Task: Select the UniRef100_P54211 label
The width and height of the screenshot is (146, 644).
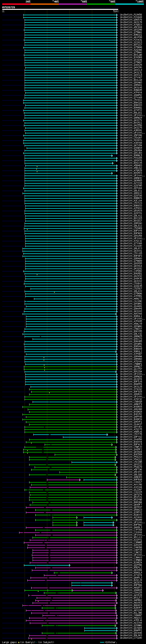Action: (x=131, y=459)
